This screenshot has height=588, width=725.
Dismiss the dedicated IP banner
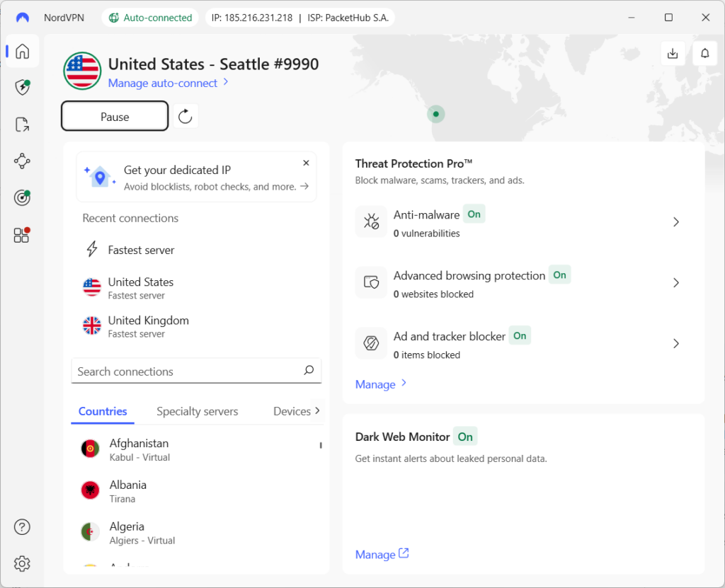coord(306,163)
